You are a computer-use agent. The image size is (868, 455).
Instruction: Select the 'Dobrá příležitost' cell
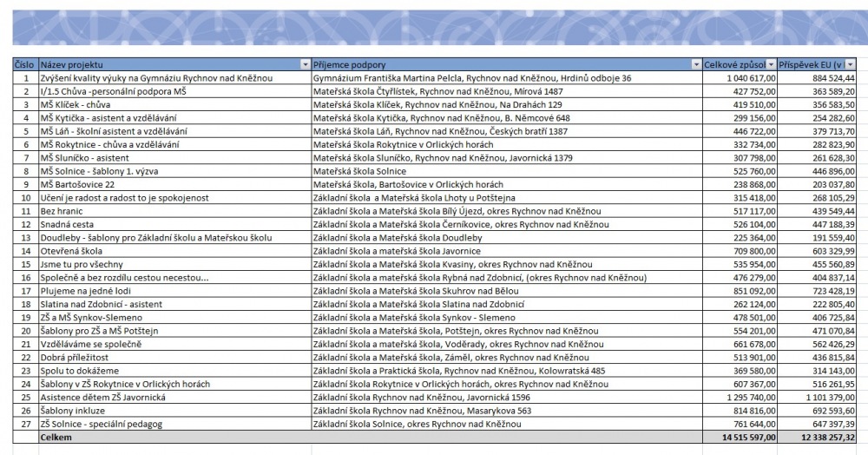point(175,357)
